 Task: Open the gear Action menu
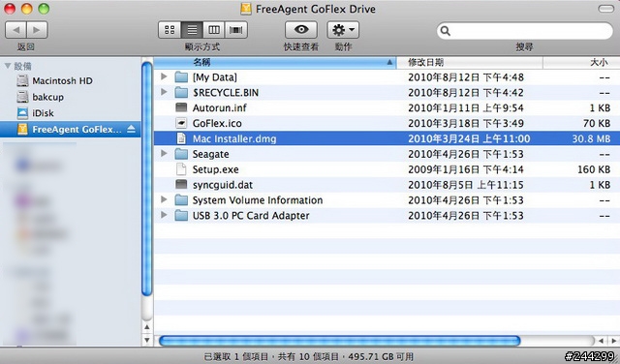coord(343,30)
